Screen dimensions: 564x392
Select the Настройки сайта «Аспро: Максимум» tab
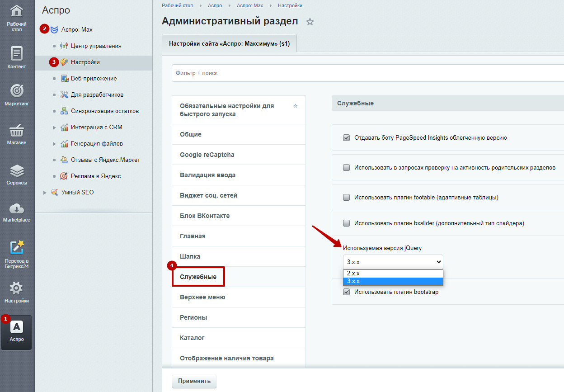(229, 44)
